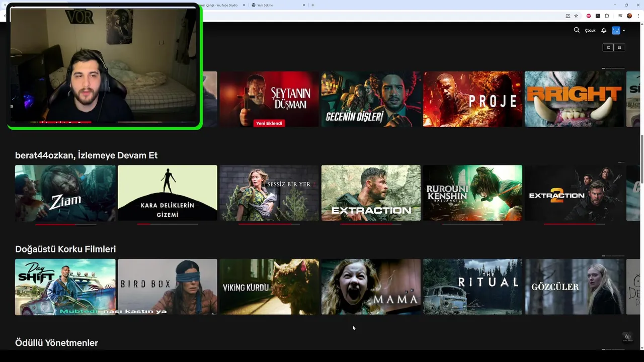644x362 pixels.
Task: Resume the first Extraction movie
Action: [x=371, y=193]
